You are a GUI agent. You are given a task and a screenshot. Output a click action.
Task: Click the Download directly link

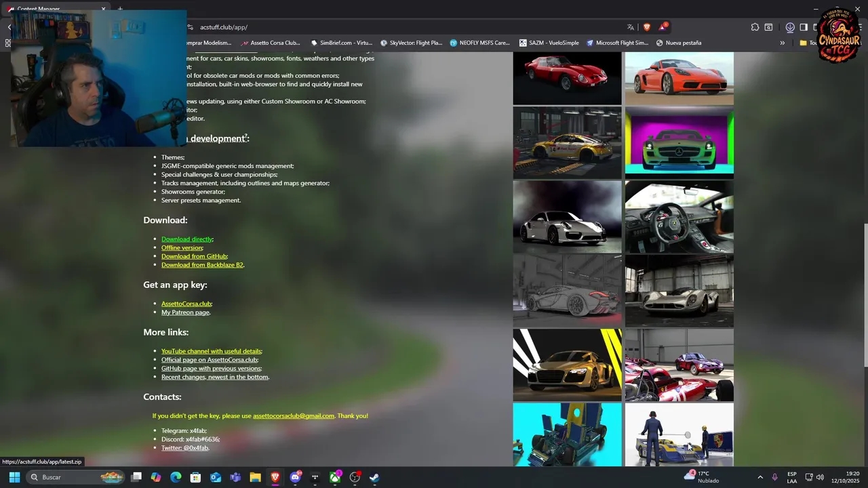[187, 239]
